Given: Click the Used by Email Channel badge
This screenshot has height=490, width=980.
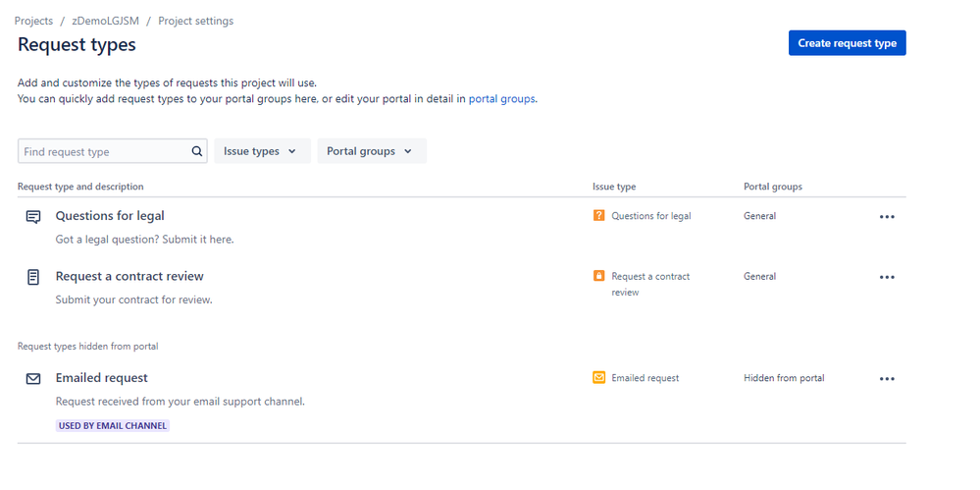Looking at the screenshot, I should pos(113,425).
